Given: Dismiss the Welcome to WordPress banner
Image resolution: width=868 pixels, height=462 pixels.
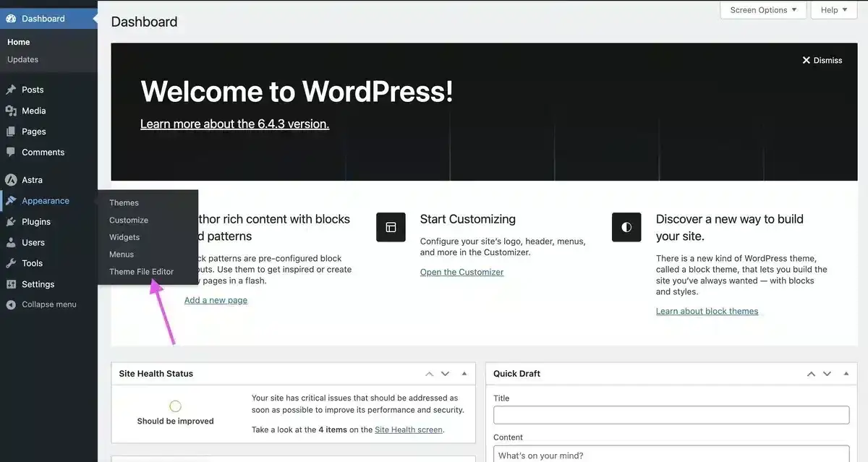Looking at the screenshot, I should point(822,61).
